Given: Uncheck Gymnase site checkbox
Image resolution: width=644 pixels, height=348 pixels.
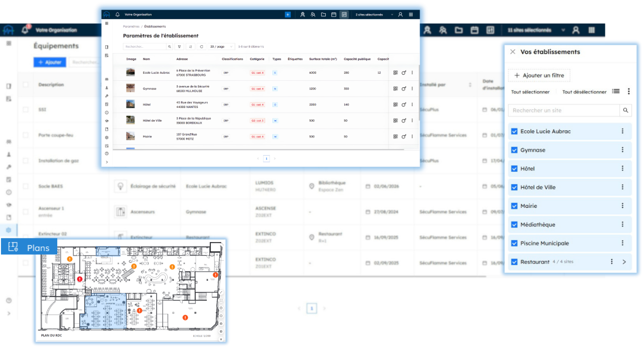Looking at the screenshot, I should pyautogui.click(x=514, y=150).
